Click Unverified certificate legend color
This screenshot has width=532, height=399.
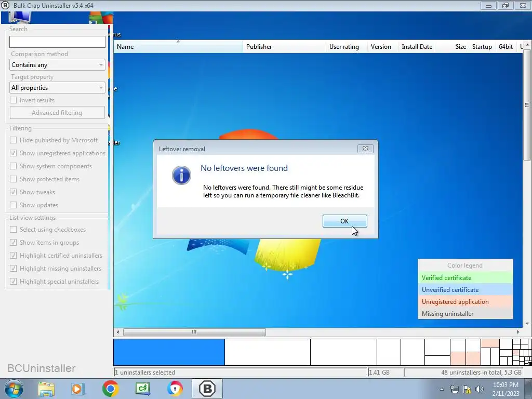click(465, 290)
